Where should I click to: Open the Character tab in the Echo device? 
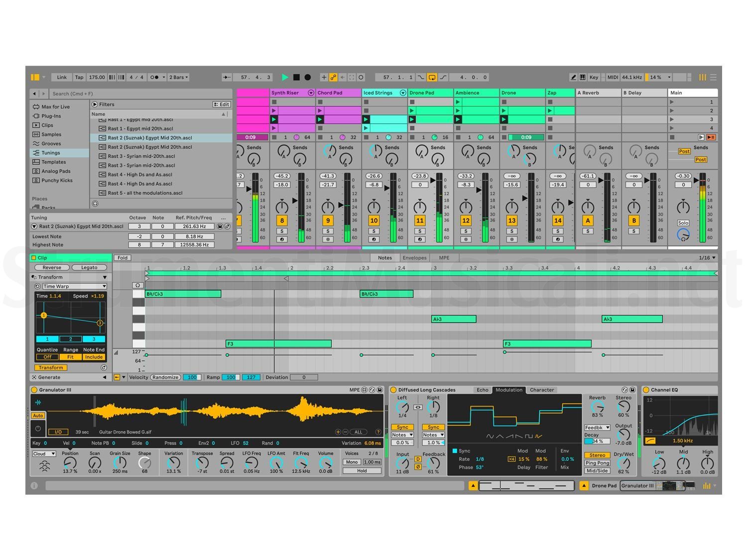click(541, 390)
